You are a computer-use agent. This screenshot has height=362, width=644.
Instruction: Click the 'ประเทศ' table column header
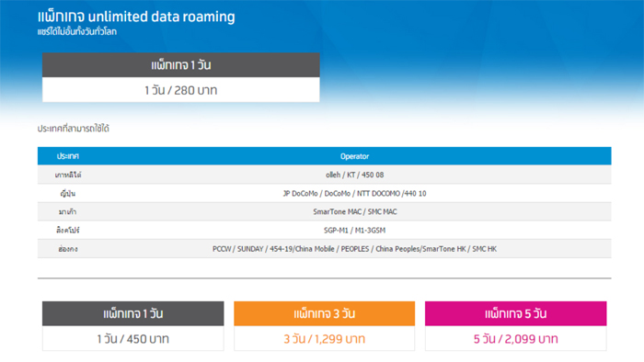(x=68, y=156)
